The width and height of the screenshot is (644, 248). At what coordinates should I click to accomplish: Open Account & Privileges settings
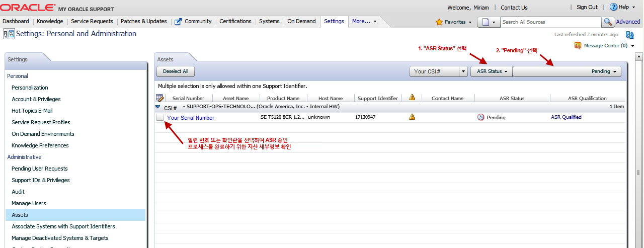pyautogui.click(x=36, y=99)
